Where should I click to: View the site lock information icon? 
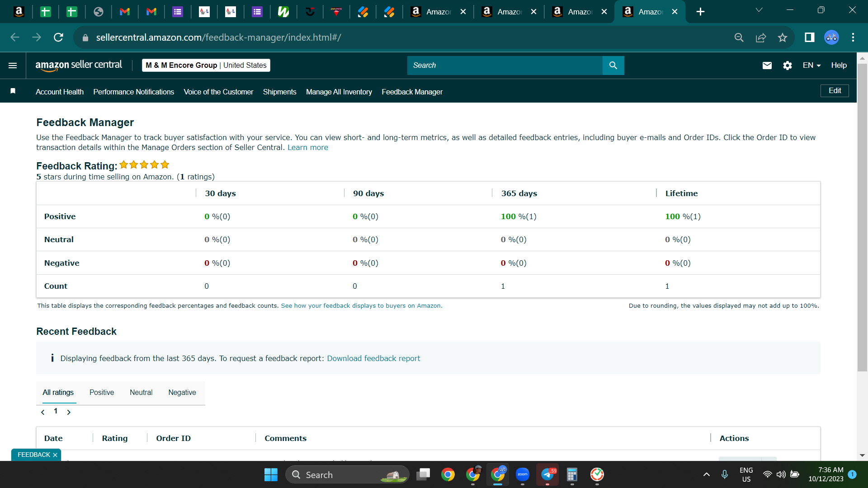pyautogui.click(x=85, y=38)
